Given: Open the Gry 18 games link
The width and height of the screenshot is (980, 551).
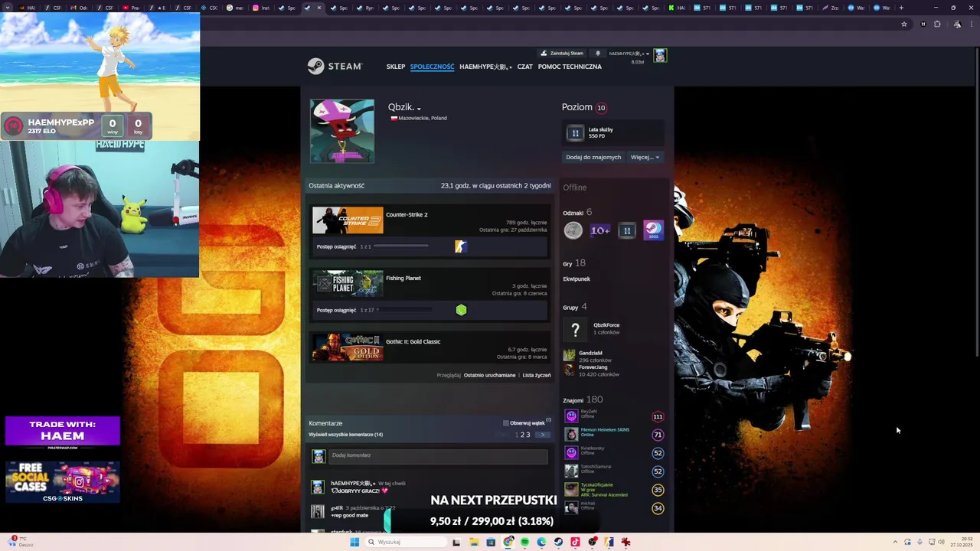Looking at the screenshot, I should [574, 263].
